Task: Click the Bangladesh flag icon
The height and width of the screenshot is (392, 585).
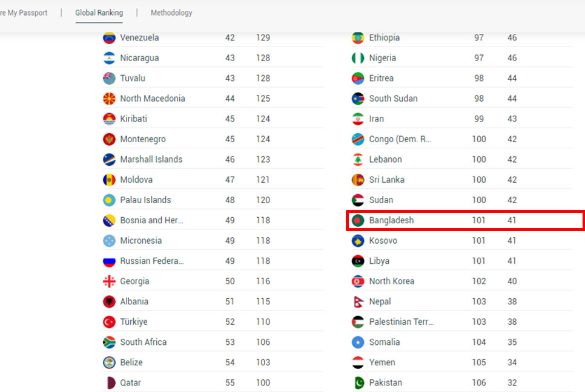Action: [358, 221]
